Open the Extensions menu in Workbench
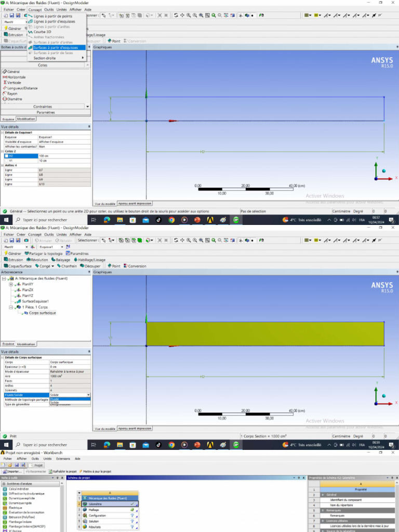The height and width of the screenshot is (532, 399). [62, 459]
